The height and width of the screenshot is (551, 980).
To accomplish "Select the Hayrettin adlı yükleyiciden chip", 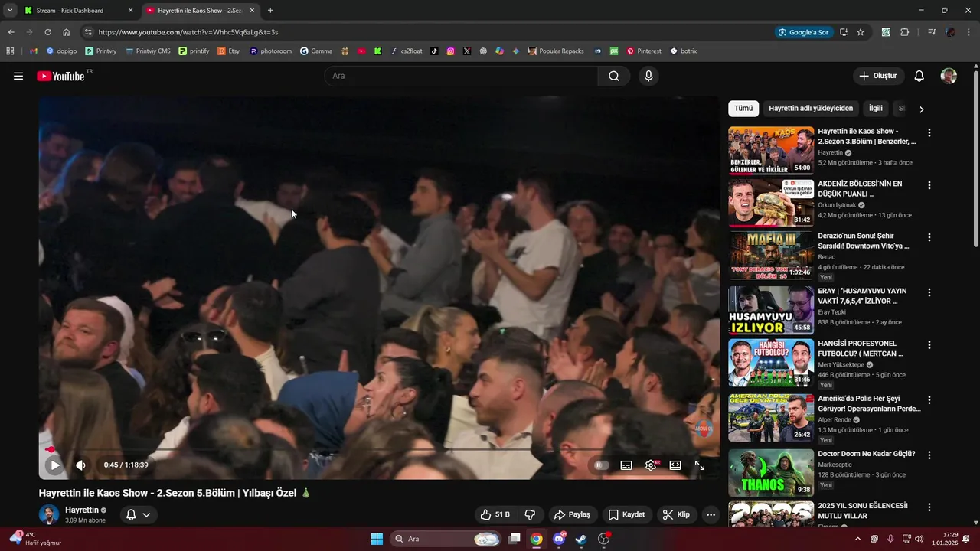I will click(x=811, y=109).
